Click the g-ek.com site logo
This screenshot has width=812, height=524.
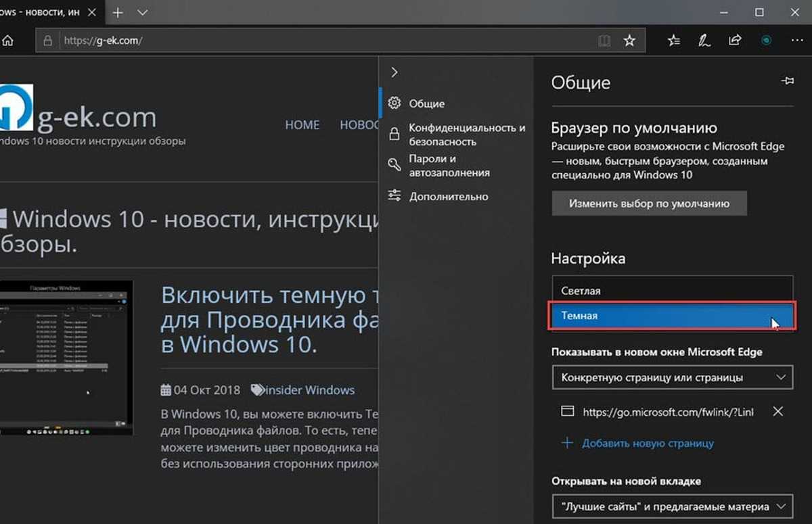pos(16,107)
